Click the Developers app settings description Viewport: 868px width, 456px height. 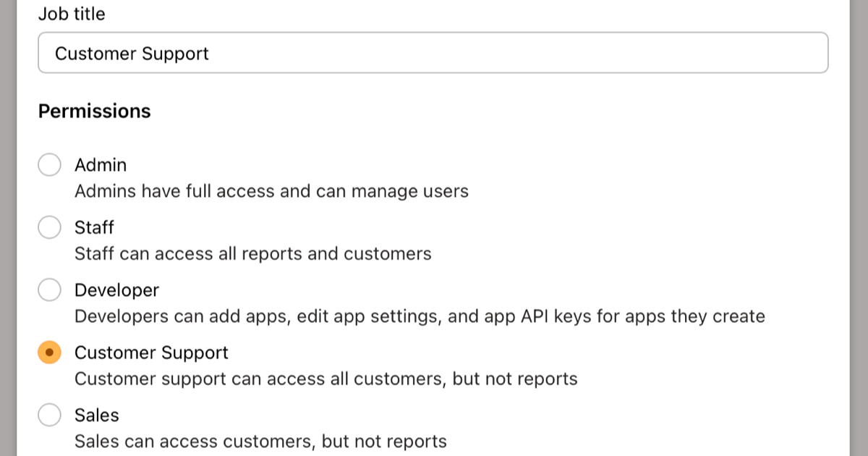click(x=420, y=316)
